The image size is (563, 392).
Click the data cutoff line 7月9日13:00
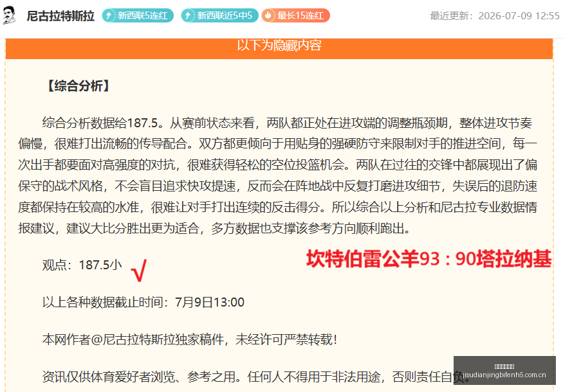143,302
